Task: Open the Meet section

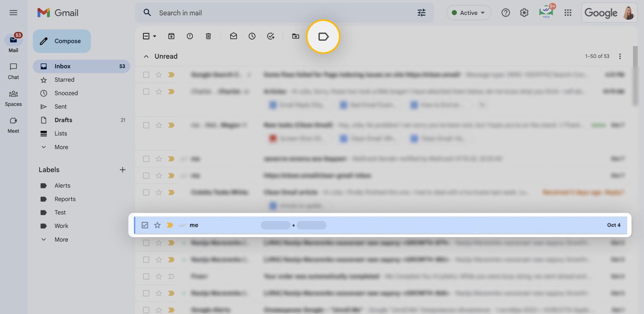Action: click(x=13, y=125)
